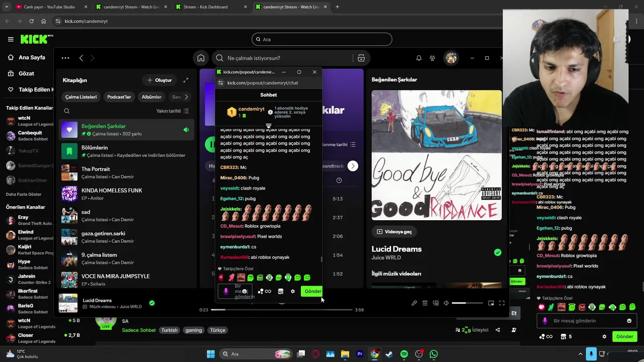Open Spotify profile avatar menu
Viewport: 644px width, 362px height.
coord(451,58)
